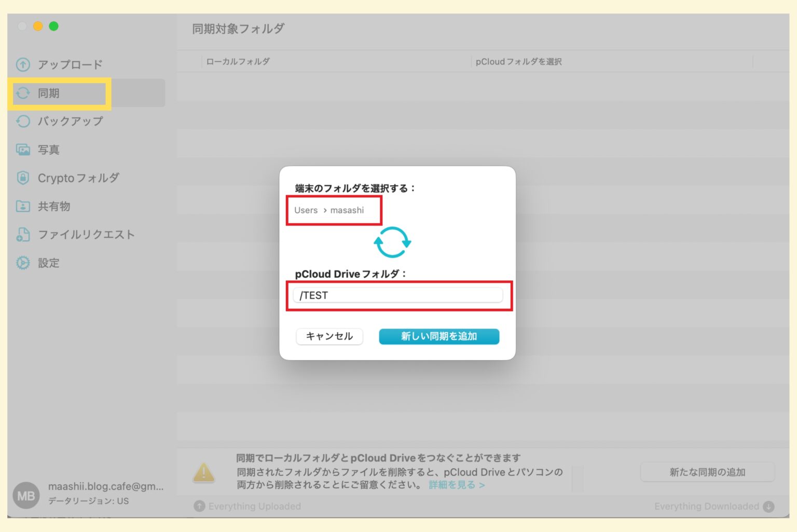
Task: Click the masashi path segment in dialog
Action: pos(347,210)
